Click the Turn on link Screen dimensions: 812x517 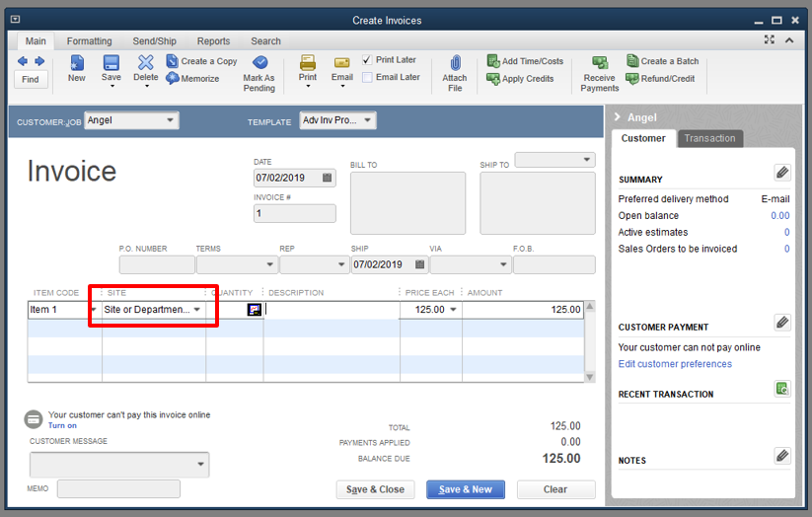pos(62,426)
